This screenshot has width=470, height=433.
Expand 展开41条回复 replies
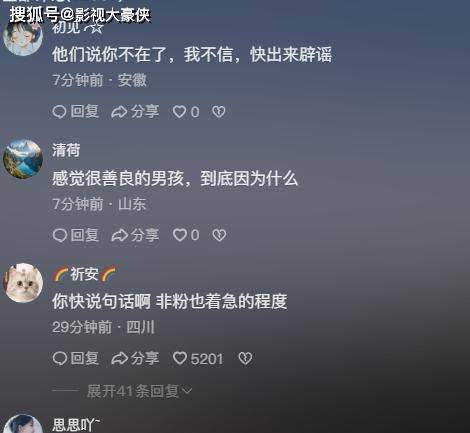point(139,391)
